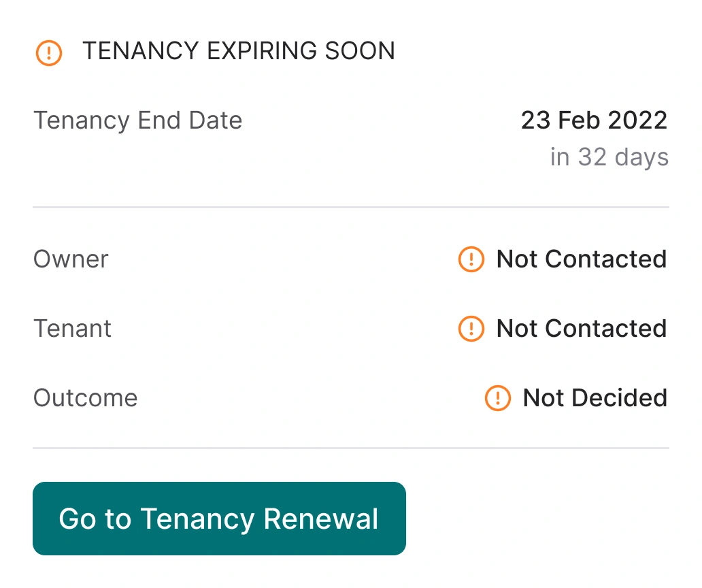Click the warning icon beside Tenant Not Contacted
Image resolution: width=702 pixels, height=588 pixels.
point(471,329)
